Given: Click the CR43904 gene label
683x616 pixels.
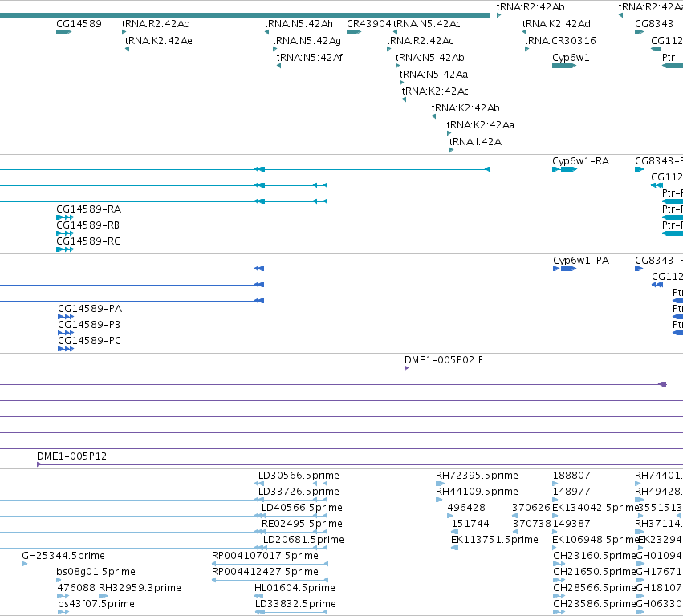Looking at the screenshot, I should click(x=368, y=24).
